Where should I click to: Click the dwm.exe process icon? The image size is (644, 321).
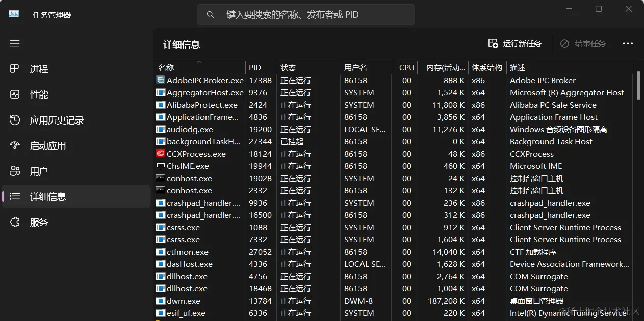[x=161, y=301]
